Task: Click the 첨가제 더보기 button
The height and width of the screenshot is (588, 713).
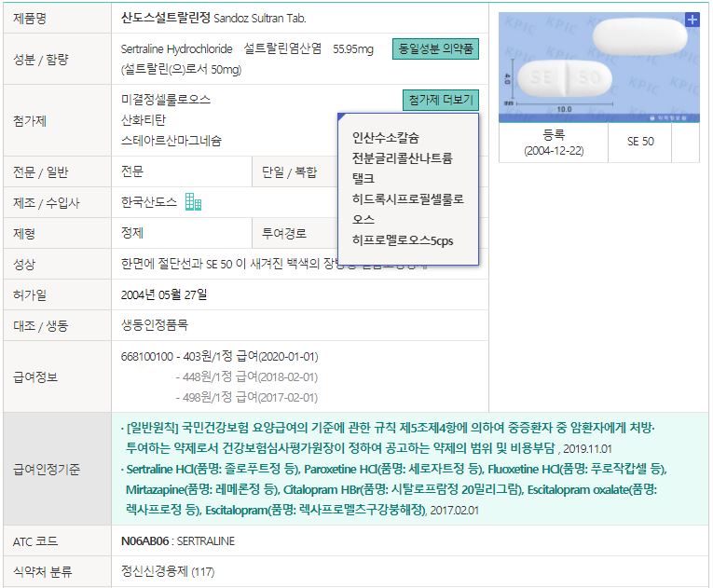Action: pyautogui.click(x=441, y=100)
